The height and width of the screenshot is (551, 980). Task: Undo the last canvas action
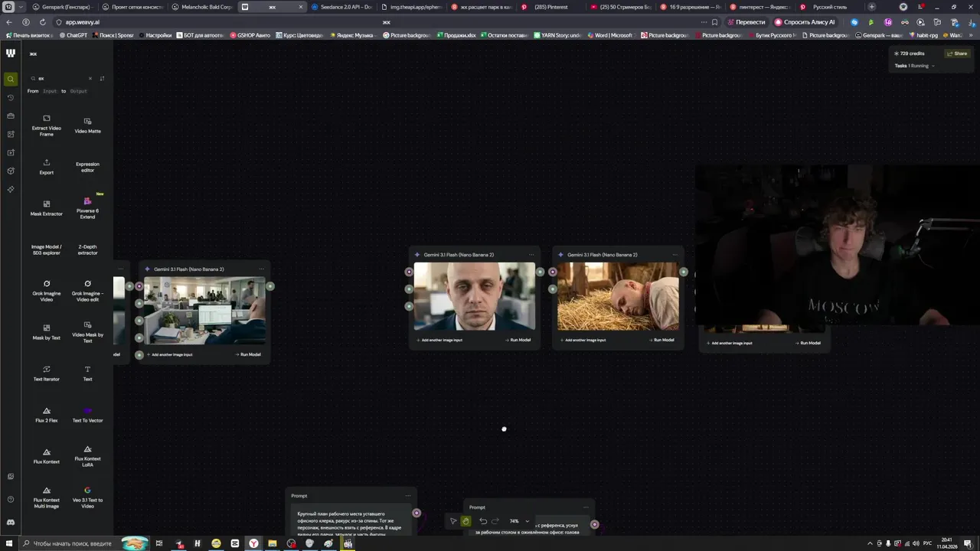pos(483,521)
